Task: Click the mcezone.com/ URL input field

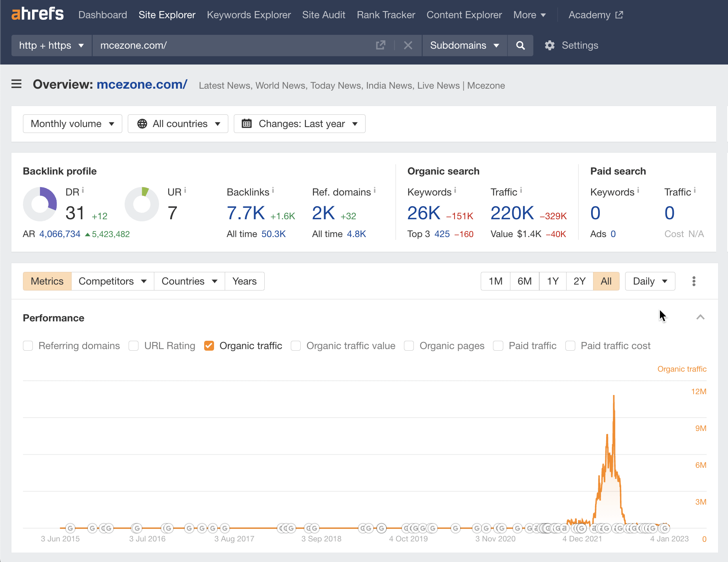Action: coord(233,46)
